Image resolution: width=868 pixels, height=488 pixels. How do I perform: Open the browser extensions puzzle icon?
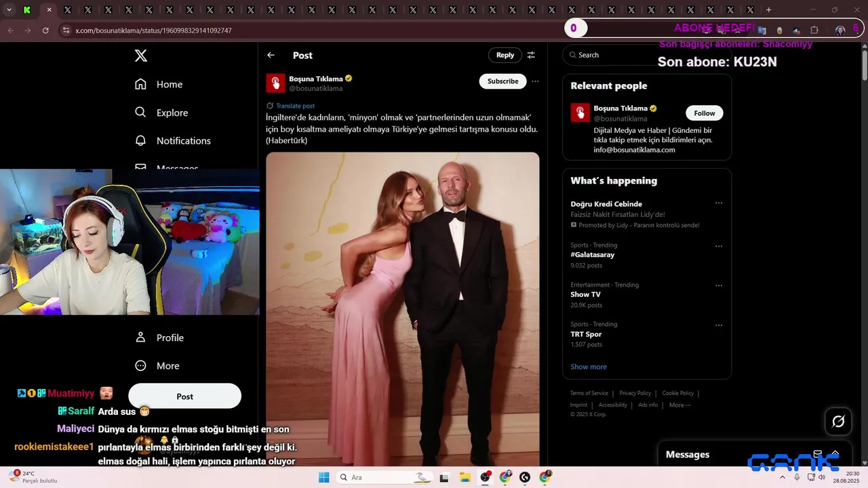pyautogui.click(x=814, y=30)
